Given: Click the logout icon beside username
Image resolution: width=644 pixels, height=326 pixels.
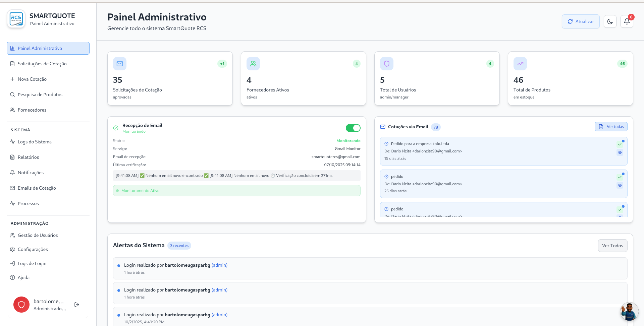Looking at the screenshot, I should click(x=77, y=305).
